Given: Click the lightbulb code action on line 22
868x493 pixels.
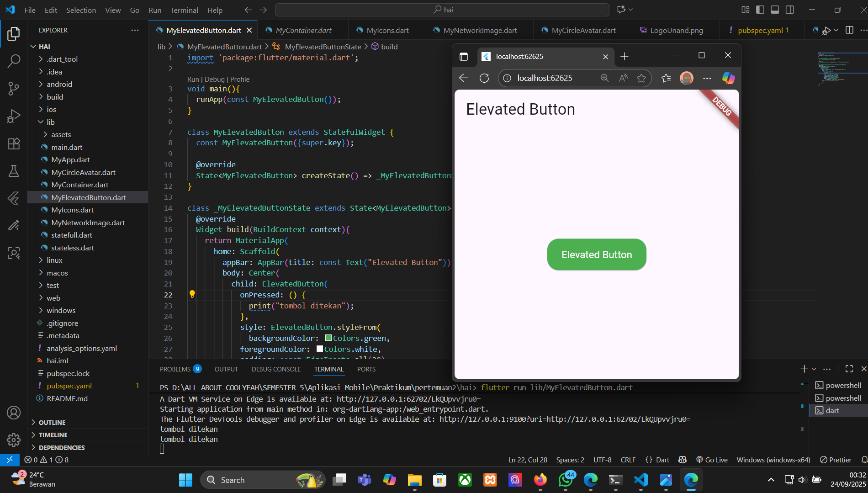Looking at the screenshot, I should pyautogui.click(x=192, y=294).
